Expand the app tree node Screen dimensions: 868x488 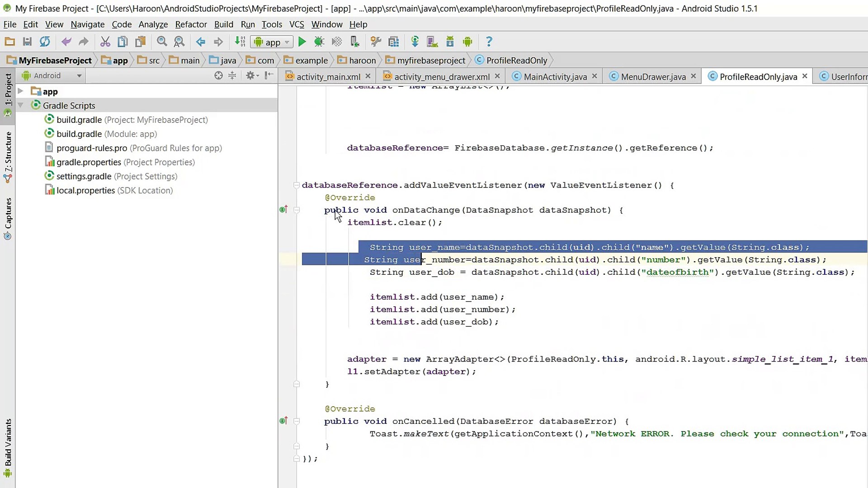click(x=20, y=91)
